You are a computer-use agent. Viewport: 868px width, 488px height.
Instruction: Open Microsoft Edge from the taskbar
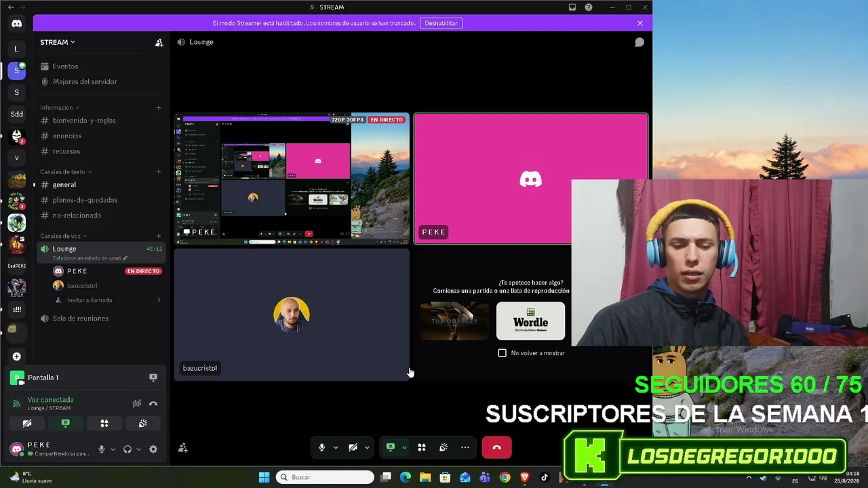406,477
